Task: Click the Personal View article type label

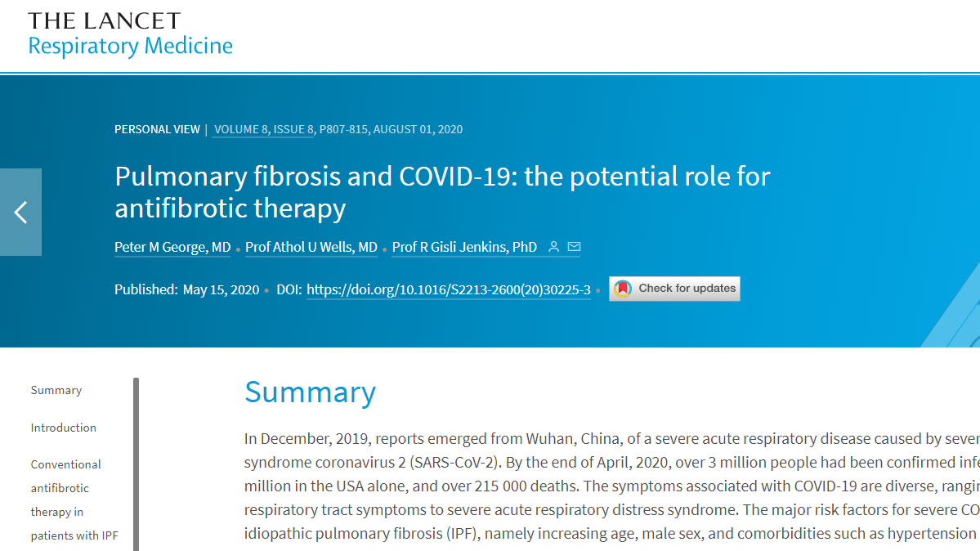Action: pyautogui.click(x=157, y=129)
